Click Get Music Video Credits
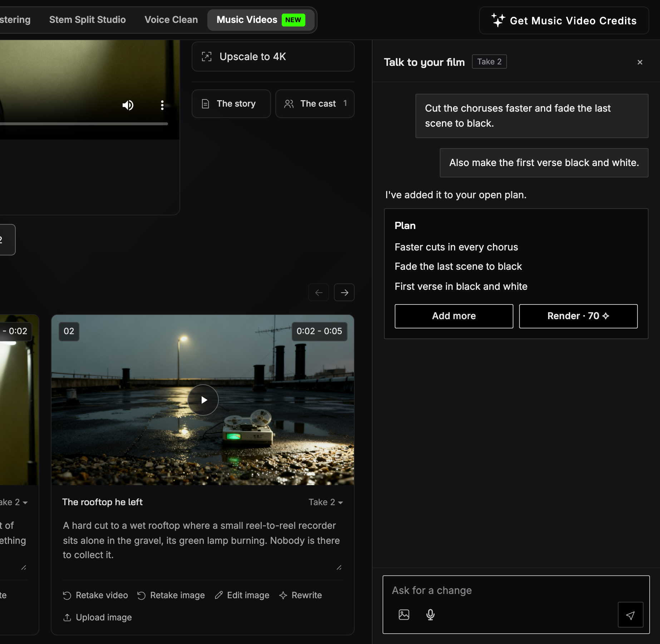This screenshot has height=644, width=660. click(x=564, y=20)
